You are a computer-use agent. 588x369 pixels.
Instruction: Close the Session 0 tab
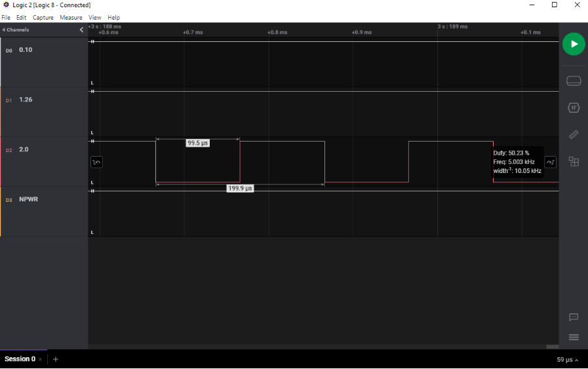[x=40, y=359]
